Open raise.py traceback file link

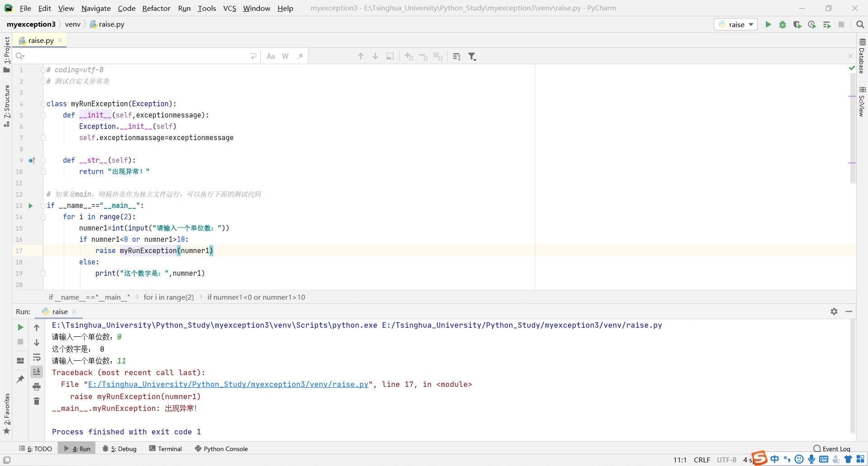[228, 385]
